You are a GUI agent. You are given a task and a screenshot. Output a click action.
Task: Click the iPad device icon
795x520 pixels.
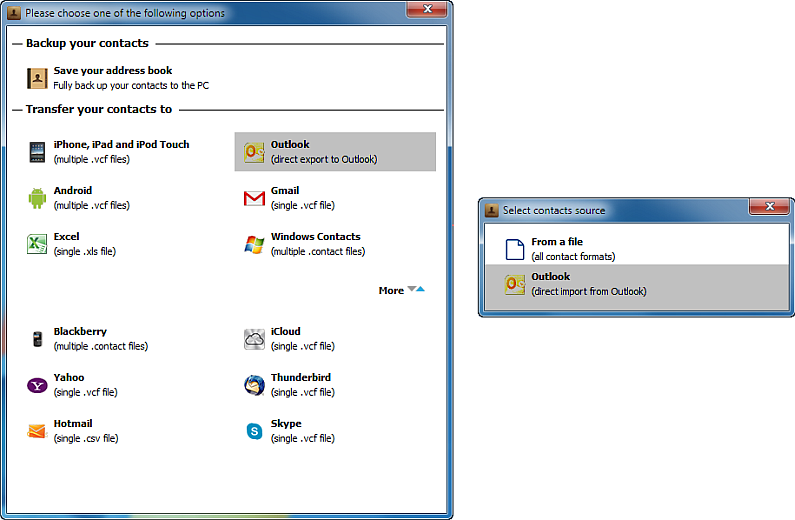37,152
